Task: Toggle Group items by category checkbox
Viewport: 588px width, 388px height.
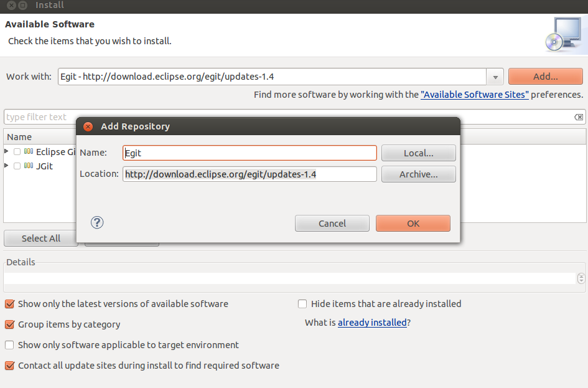Action: (10, 324)
